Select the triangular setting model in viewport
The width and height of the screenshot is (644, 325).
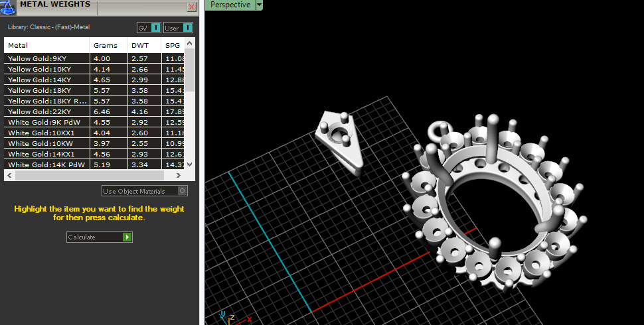coord(341,144)
